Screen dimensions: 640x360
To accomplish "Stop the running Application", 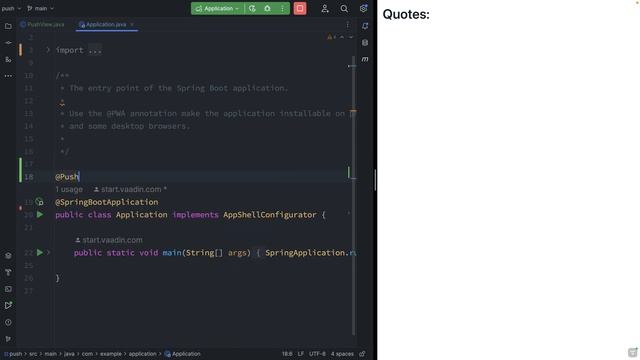I will click(x=300, y=9).
